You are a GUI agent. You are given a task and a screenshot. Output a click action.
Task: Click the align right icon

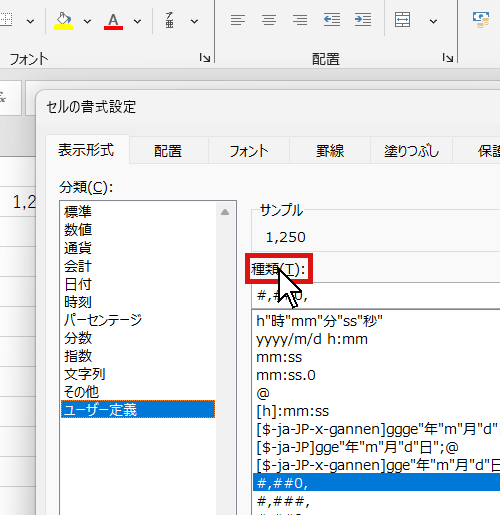coord(300,20)
